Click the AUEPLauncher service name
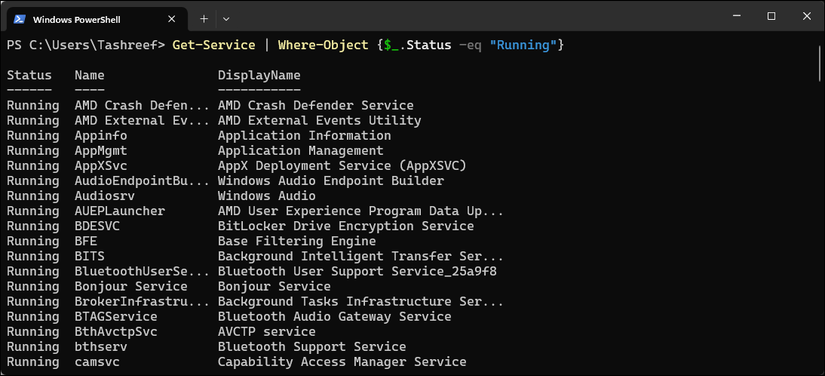825x376 pixels. 120,211
